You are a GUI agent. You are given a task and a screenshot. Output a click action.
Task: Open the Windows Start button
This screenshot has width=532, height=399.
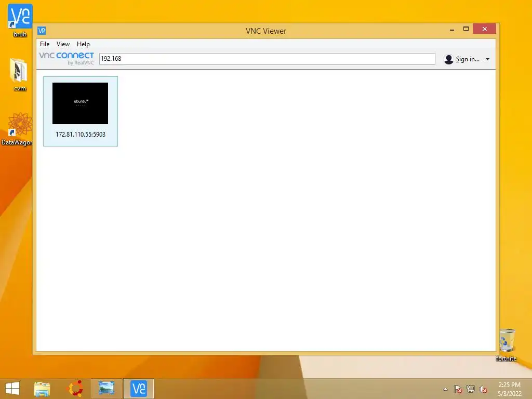[12, 389]
